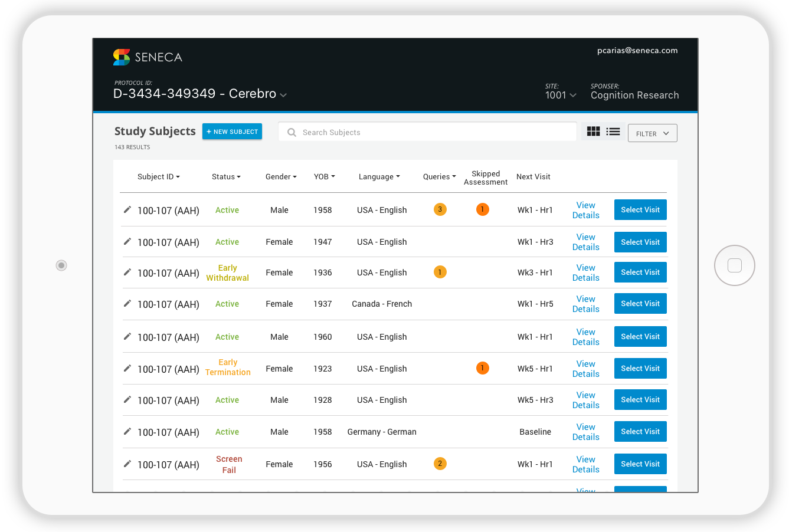This screenshot has height=532, width=789.
Task: Sort by the Status column
Action: 226,176
